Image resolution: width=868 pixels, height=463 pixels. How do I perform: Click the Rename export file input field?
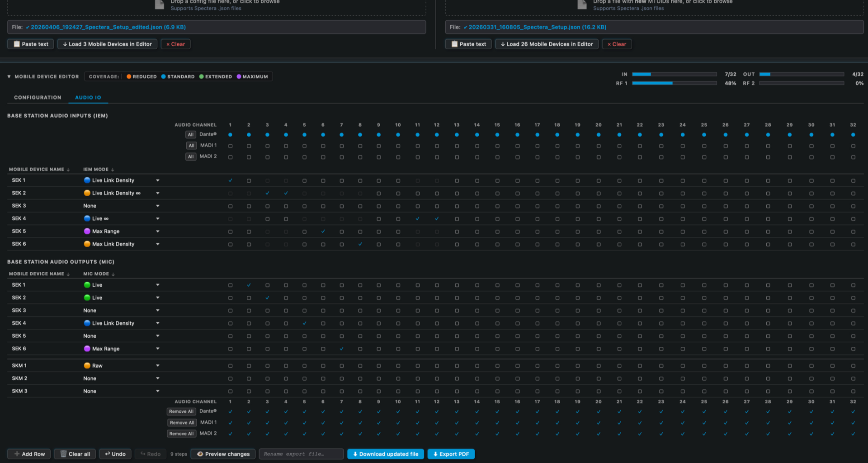pos(301,454)
